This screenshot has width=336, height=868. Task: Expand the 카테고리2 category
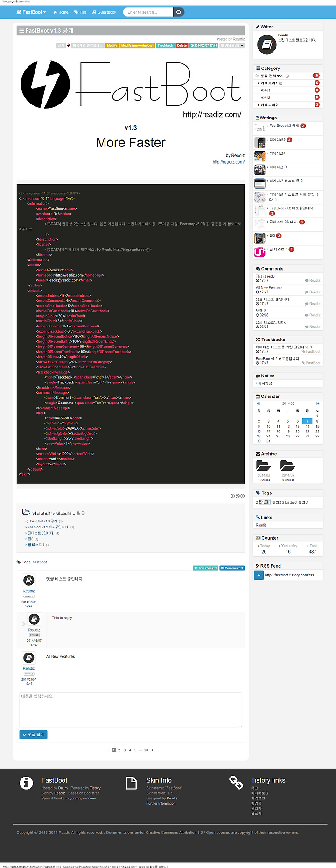(269, 105)
